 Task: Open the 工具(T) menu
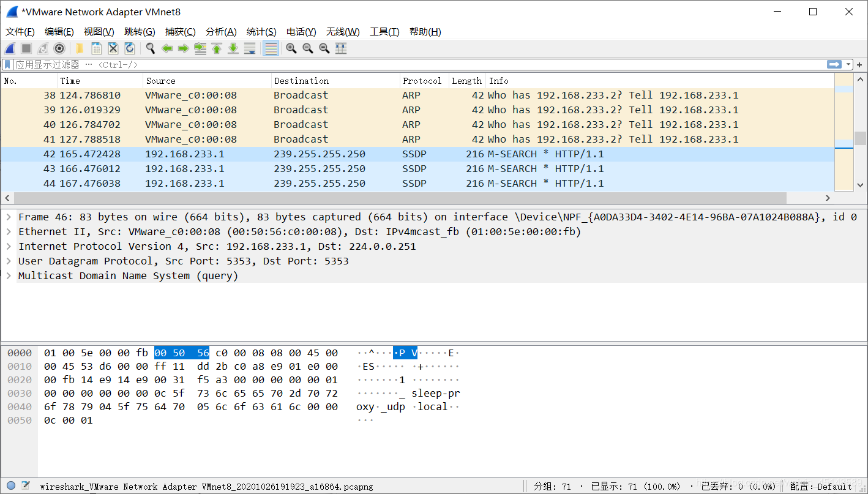pos(384,32)
